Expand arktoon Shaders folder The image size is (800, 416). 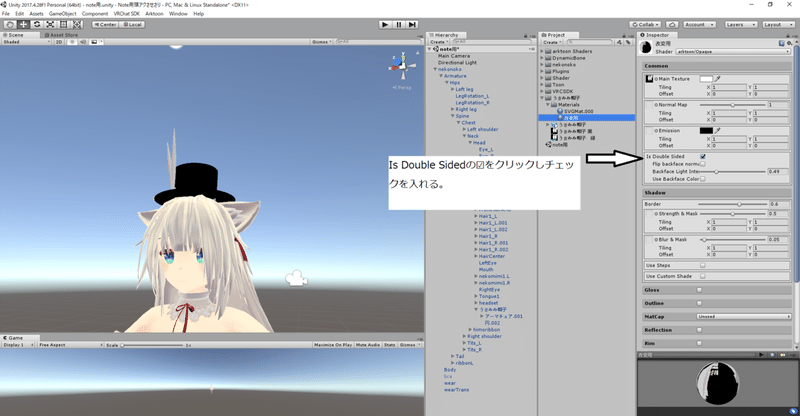(542, 52)
